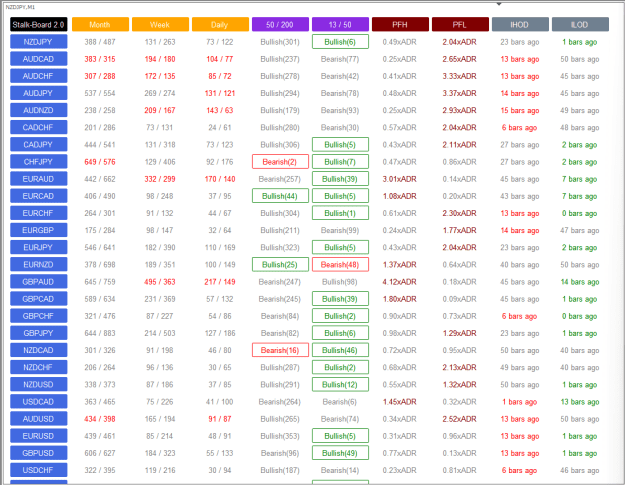Click the EURAUD symbol button
625x485 pixels.
(39, 179)
